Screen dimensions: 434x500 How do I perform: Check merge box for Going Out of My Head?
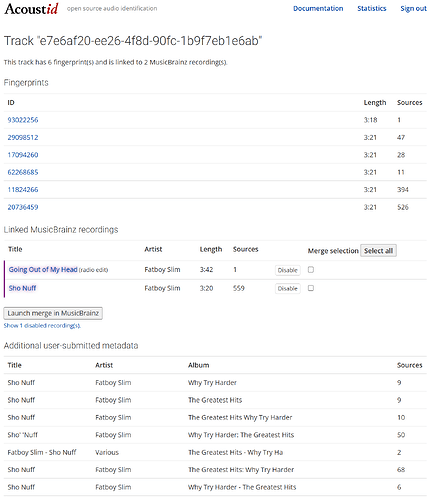tap(311, 269)
